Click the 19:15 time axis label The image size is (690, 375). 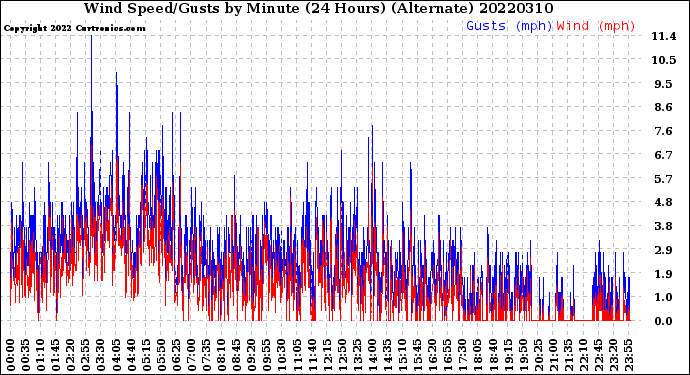507,355
